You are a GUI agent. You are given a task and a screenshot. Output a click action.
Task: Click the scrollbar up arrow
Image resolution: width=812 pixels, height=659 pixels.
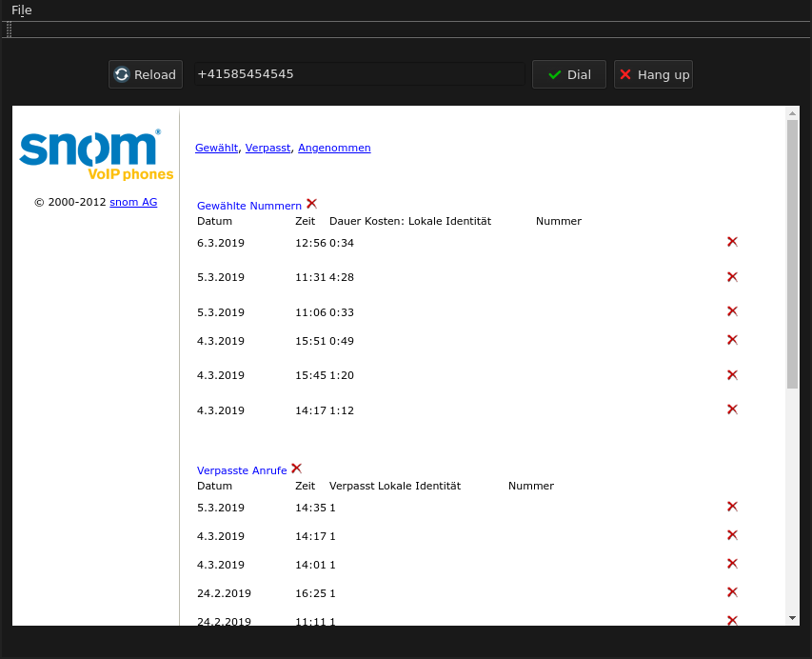point(792,113)
